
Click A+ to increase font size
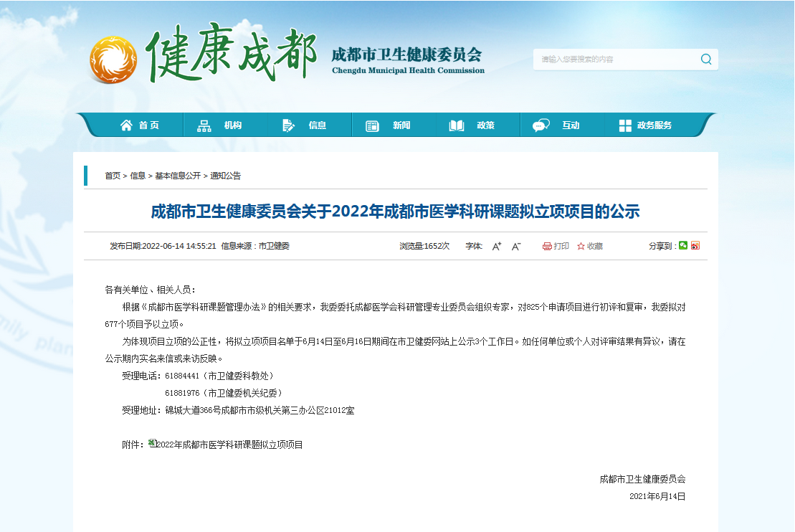(x=496, y=246)
